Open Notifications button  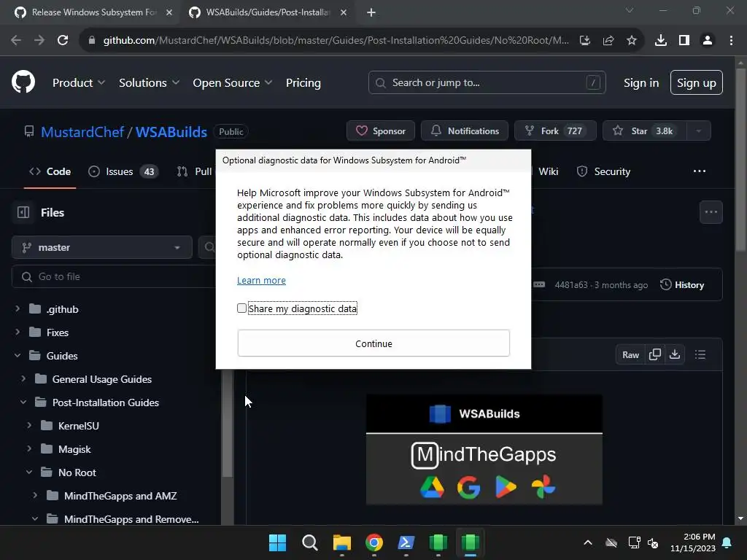click(x=465, y=131)
